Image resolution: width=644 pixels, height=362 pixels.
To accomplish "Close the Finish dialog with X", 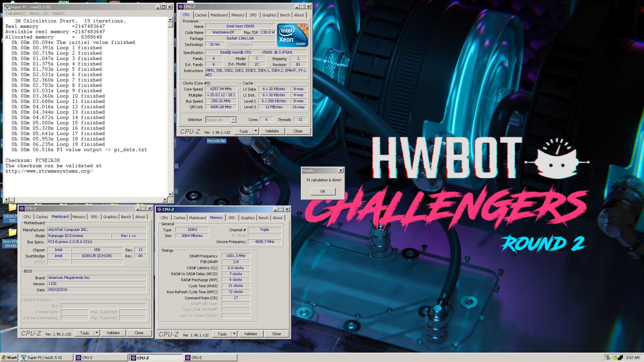I will (x=340, y=171).
